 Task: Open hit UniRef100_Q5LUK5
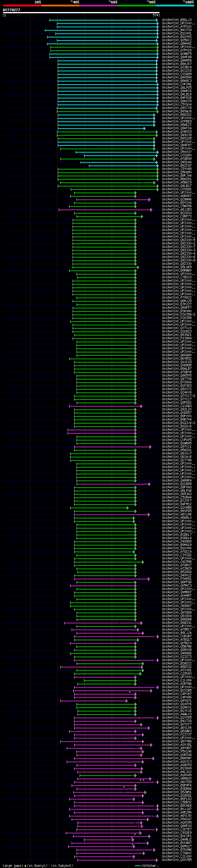tap(177, 267)
